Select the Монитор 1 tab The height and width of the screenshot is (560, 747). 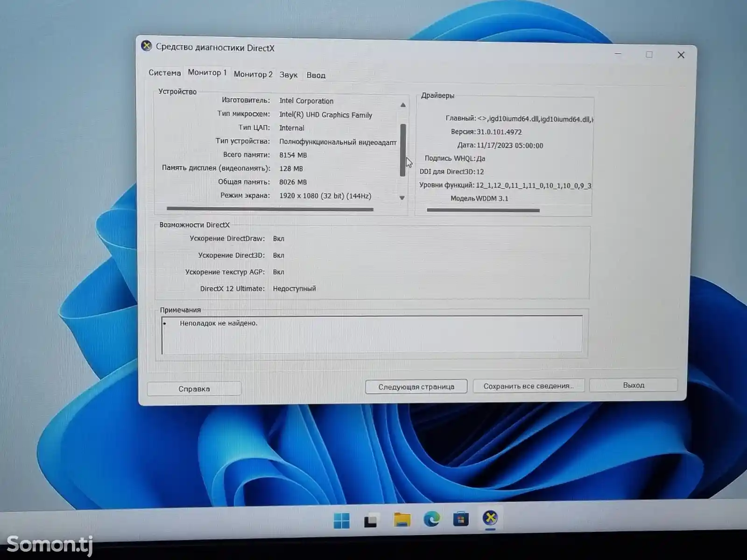coord(207,73)
